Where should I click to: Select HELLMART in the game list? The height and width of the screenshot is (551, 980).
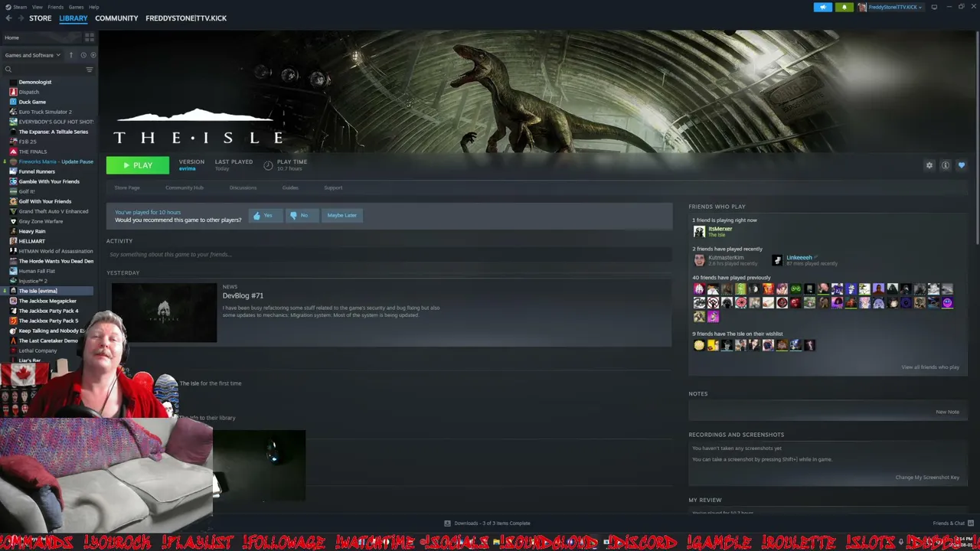coord(32,241)
